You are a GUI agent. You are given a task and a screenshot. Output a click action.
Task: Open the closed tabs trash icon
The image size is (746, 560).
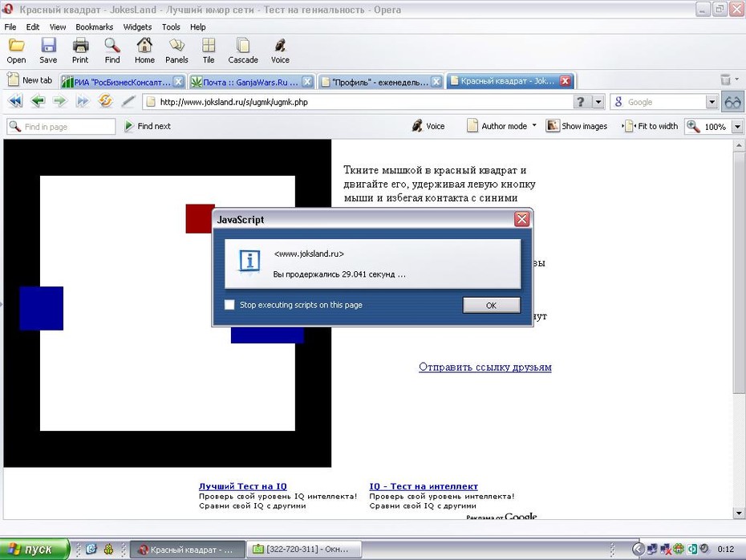point(725,79)
